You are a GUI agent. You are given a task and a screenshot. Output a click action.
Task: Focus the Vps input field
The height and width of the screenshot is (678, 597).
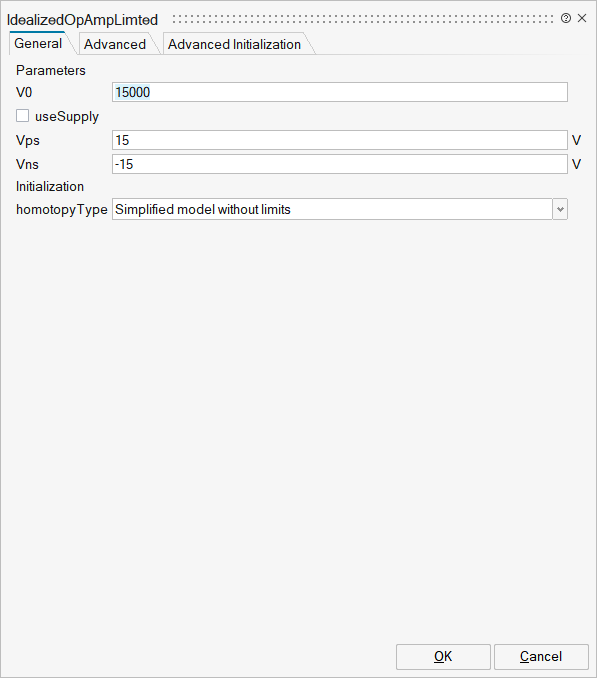(x=340, y=140)
